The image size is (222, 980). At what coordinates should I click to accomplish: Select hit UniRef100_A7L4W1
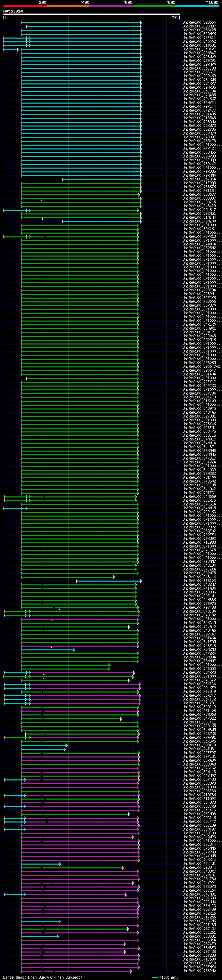click(x=199, y=863)
